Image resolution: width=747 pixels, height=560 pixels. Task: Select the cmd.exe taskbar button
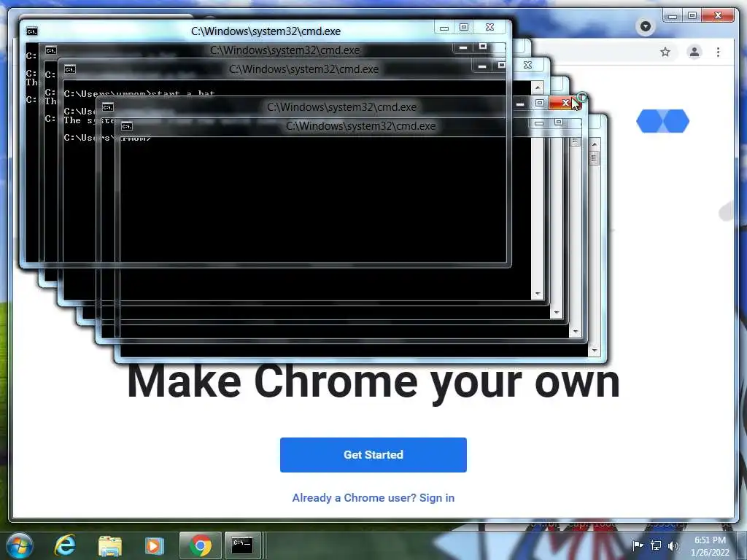[242, 545]
